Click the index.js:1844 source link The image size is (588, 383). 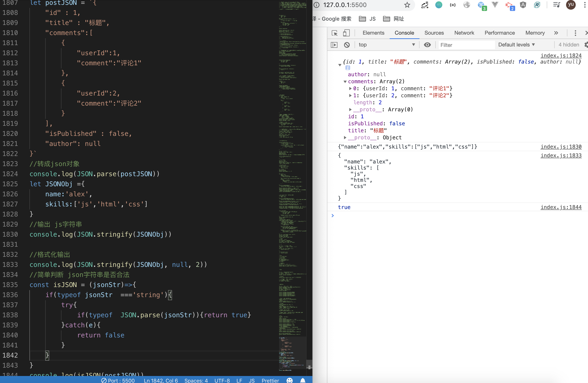pyautogui.click(x=561, y=207)
